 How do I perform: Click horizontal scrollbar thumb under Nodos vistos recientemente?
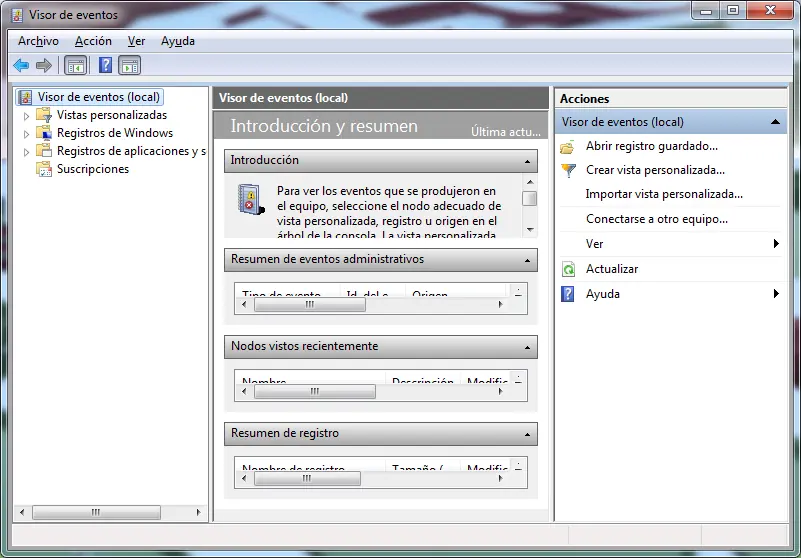(x=315, y=391)
